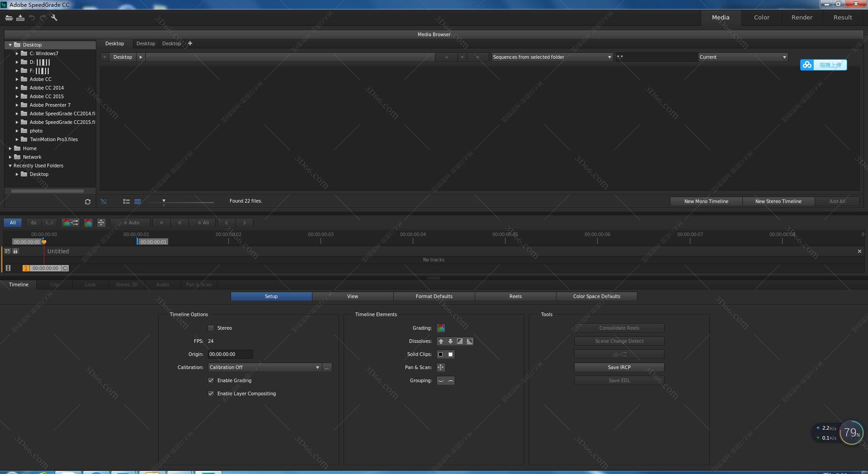Click New Mono Timeline button
Viewport: 868px width, 474px height.
(x=706, y=201)
